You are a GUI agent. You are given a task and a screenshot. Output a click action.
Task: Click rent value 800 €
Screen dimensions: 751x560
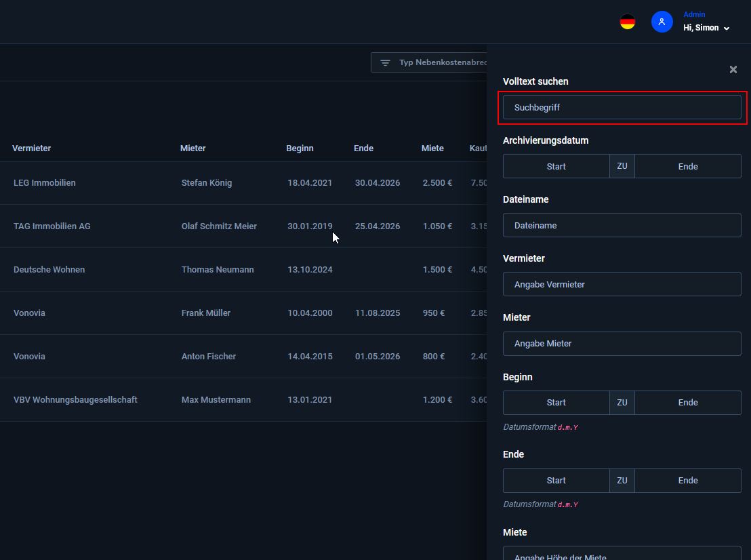point(434,357)
